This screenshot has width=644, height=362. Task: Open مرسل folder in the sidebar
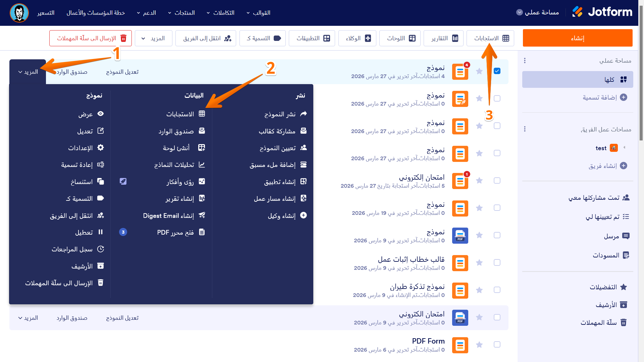pos(616,236)
